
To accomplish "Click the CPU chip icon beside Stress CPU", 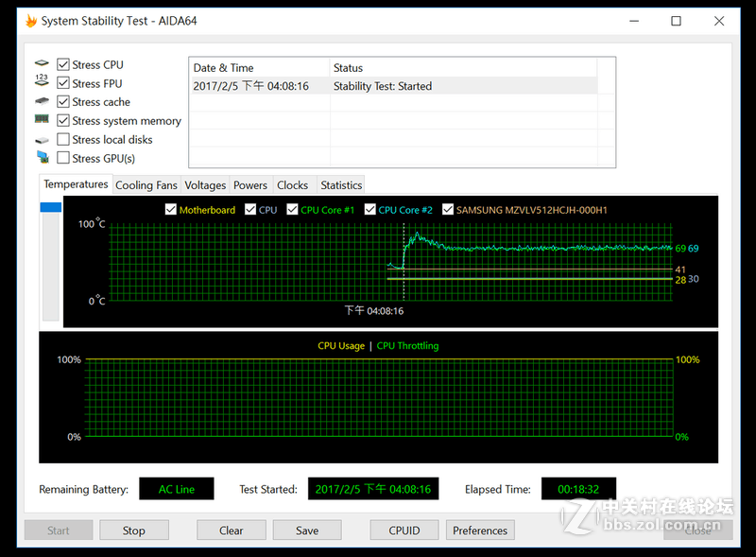I will pyautogui.click(x=42, y=64).
